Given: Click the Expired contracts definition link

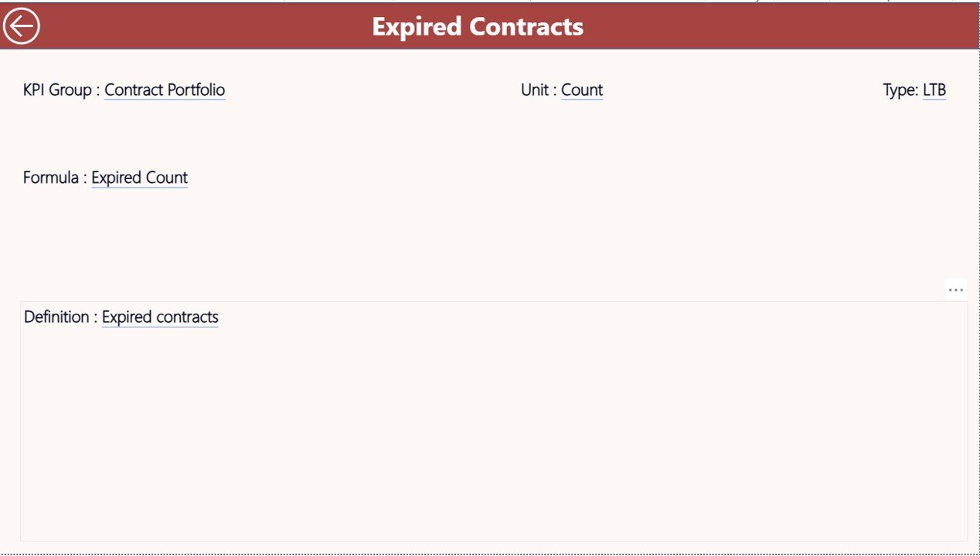Looking at the screenshot, I should click(x=160, y=317).
